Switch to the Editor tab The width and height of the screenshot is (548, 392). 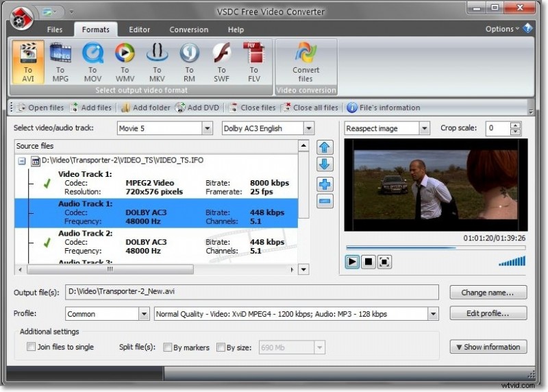[140, 29]
